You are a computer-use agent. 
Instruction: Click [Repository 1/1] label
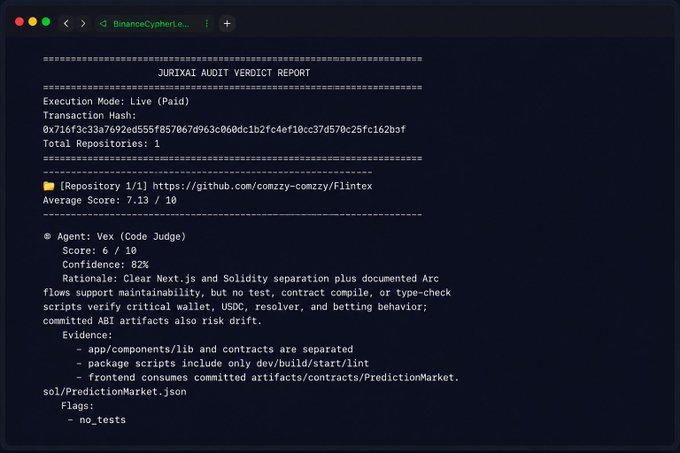(103, 186)
